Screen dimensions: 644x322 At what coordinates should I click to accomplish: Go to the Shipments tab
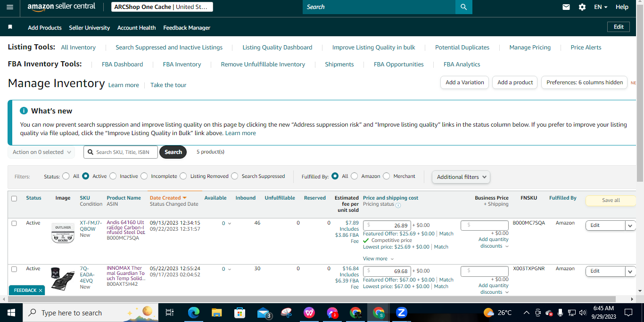339,64
